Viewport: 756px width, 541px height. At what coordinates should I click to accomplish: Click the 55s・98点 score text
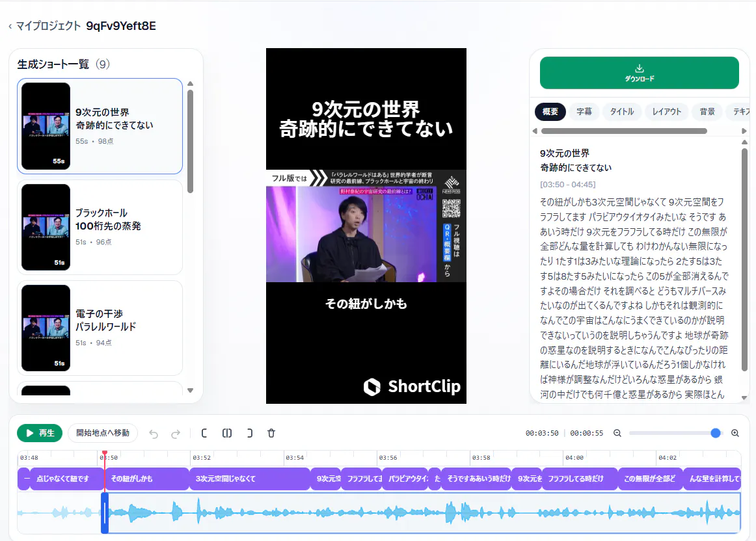coord(94,141)
